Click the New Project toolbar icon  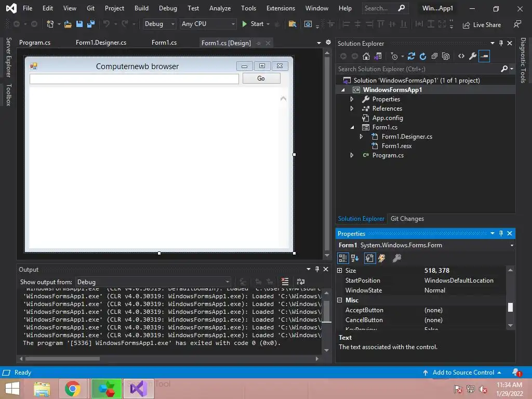[x=50, y=24]
